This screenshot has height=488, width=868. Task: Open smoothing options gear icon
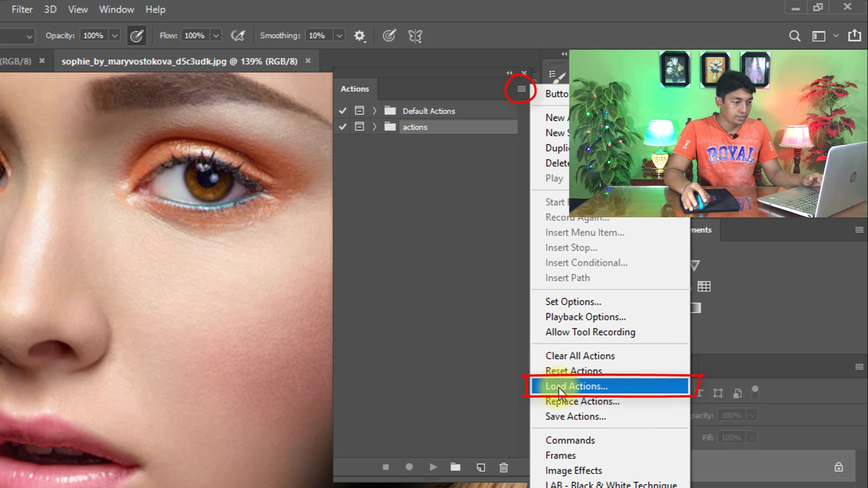point(359,36)
